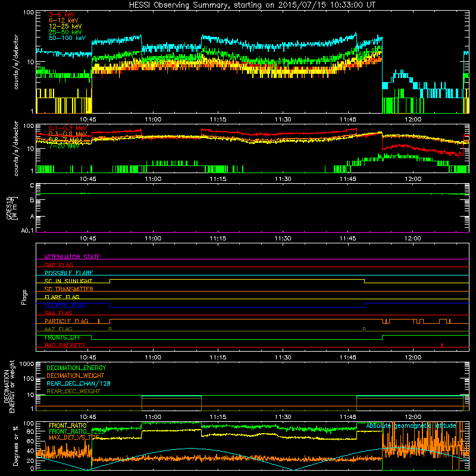Click the REAR_DEC_CHAN/128 legend label
Screen dimensions: 476x476
point(79,383)
